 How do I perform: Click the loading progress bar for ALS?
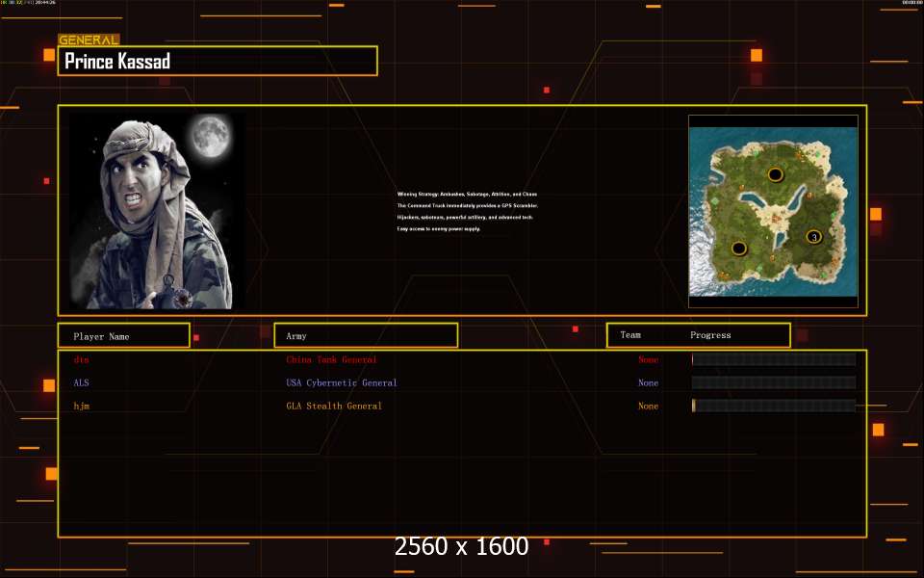pos(774,382)
